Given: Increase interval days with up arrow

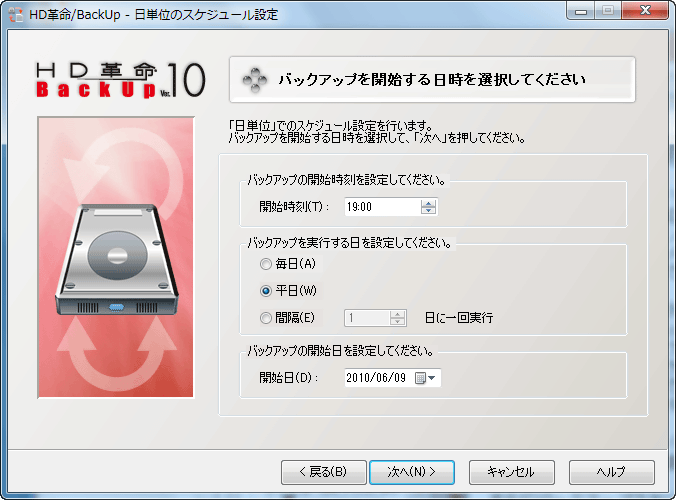Looking at the screenshot, I should click(397, 314).
